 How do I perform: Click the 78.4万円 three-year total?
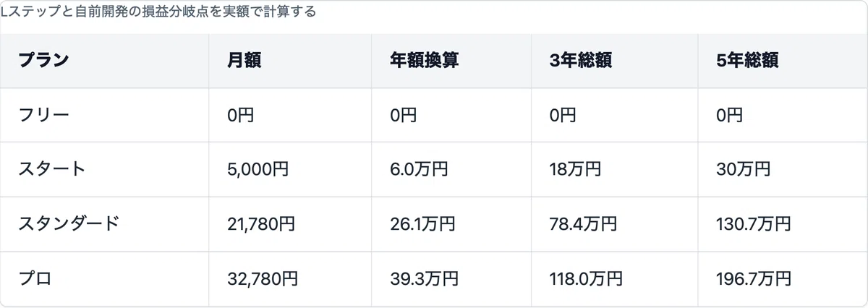(583, 224)
